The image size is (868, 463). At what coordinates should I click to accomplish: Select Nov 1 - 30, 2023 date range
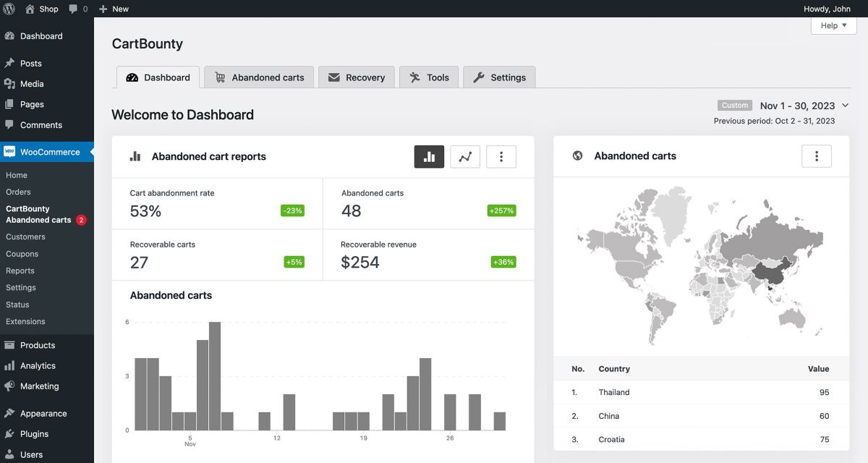pyautogui.click(x=797, y=106)
